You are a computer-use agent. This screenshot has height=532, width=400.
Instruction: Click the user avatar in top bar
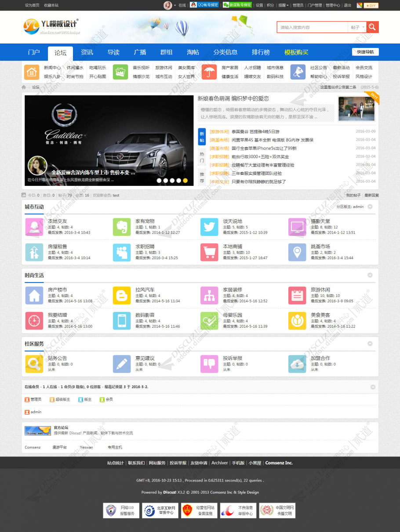pyautogui.click(x=168, y=5)
